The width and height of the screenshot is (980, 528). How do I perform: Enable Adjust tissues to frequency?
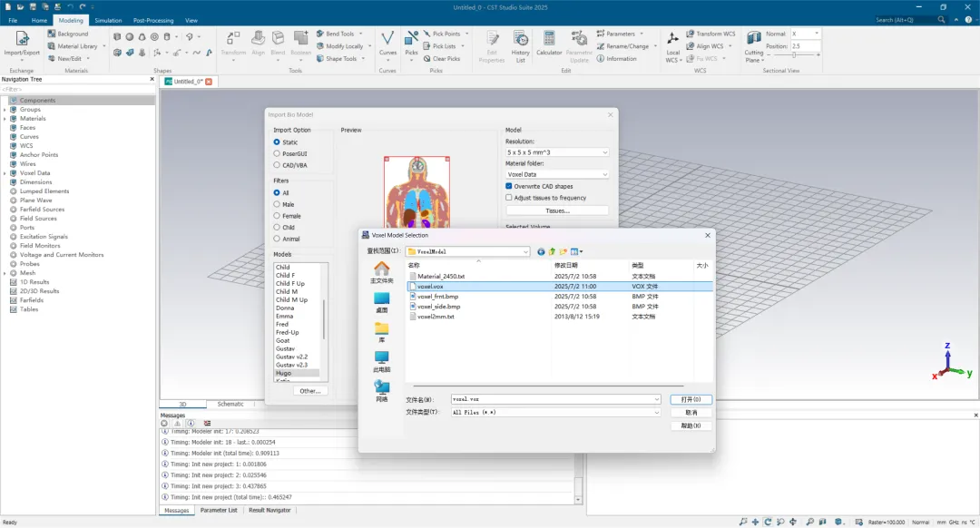coord(509,198)
